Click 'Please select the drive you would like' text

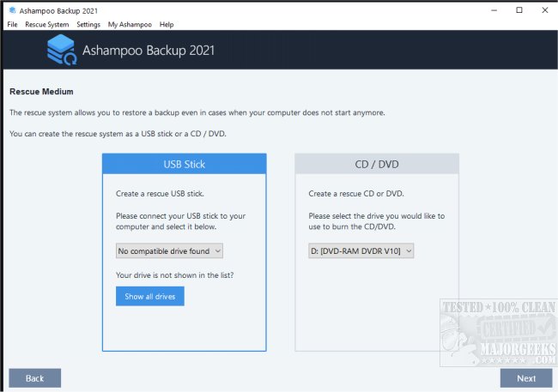click(x=377, y=221)
